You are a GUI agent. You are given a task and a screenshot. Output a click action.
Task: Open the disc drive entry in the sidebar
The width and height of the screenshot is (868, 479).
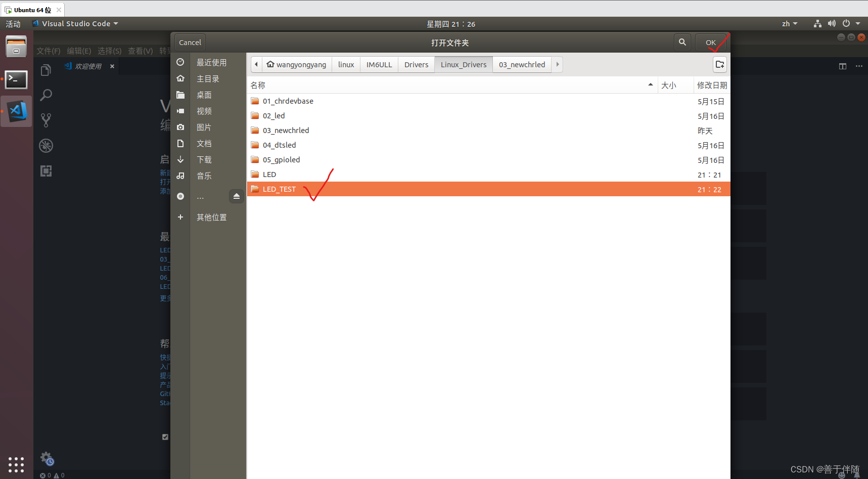(200, 196)
